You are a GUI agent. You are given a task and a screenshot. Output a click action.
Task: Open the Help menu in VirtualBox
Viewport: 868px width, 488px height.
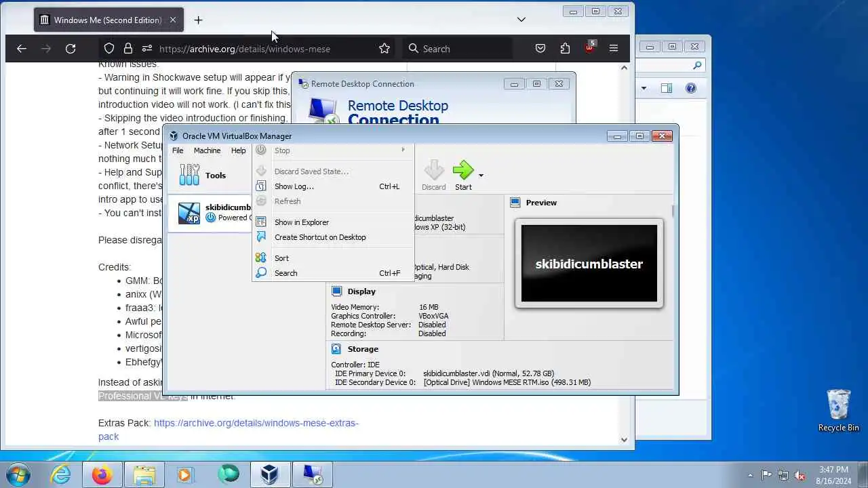(238, 150)
